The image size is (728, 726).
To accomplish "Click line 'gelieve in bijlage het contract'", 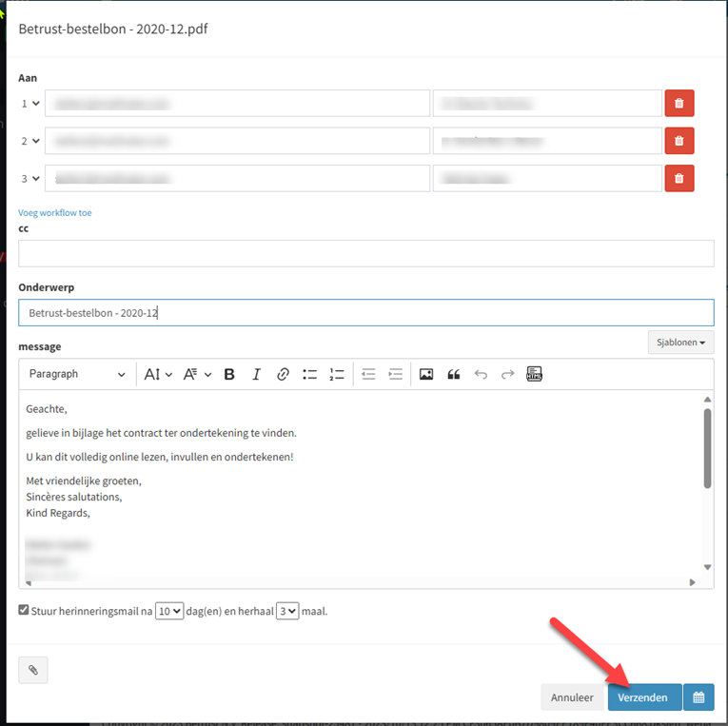I will [161, 433].
